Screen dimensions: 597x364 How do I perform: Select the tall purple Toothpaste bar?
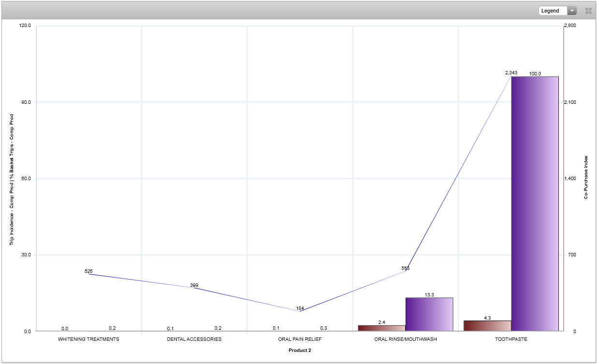[x=535, y=203]
